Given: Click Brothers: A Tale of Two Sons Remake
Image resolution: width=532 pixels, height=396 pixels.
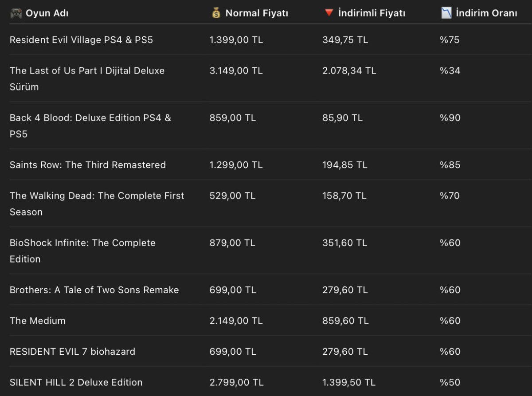Looking at the screenshot, I should click(94, 290).
